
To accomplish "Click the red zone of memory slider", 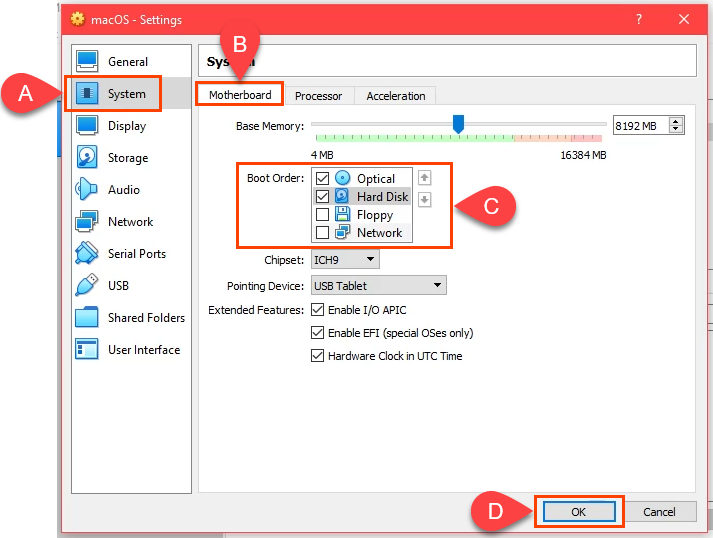I will (x=587, y=138).
